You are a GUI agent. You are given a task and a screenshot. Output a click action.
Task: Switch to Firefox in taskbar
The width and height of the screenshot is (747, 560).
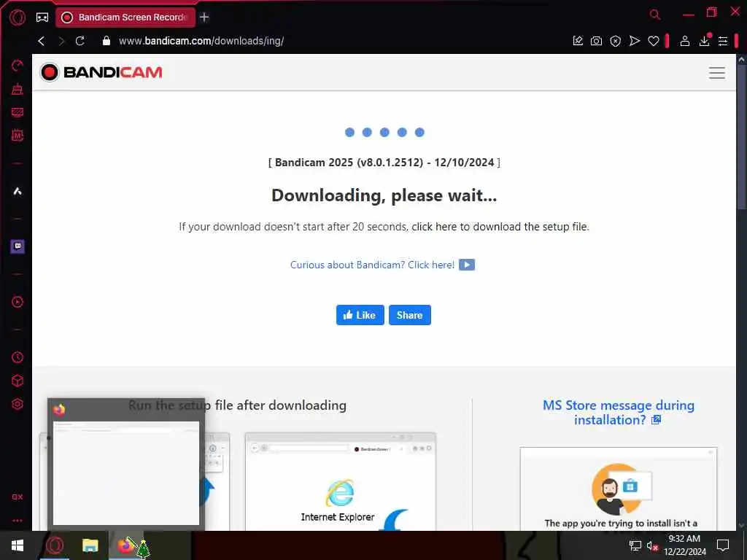click(x=125, y=545)
